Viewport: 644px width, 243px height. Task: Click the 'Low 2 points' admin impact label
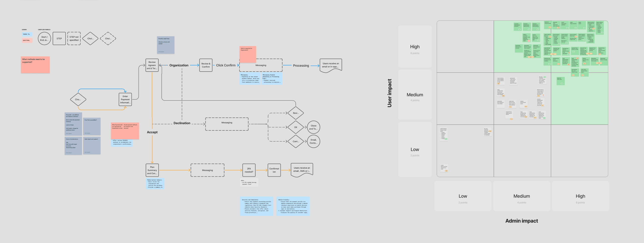pos(463,199)
